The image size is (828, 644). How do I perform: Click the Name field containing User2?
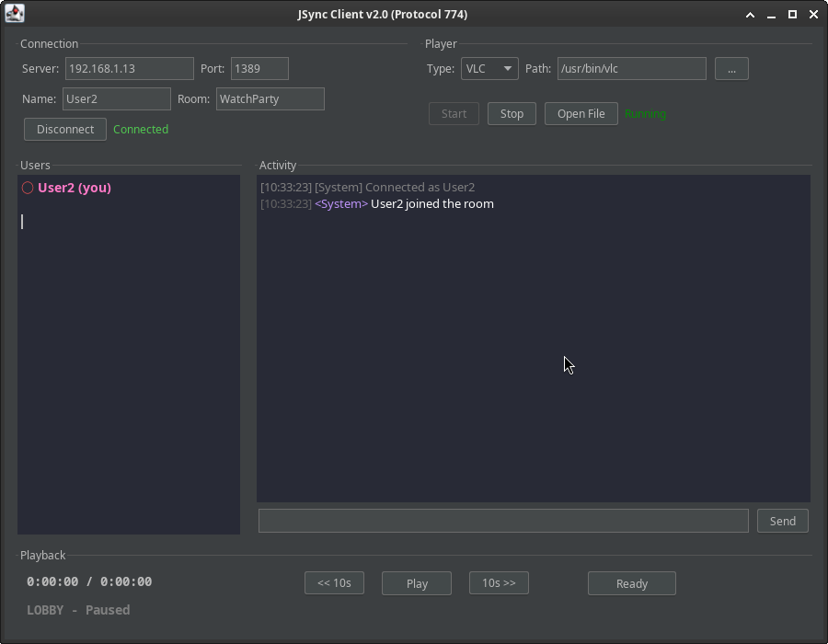[x=117, y=98]
